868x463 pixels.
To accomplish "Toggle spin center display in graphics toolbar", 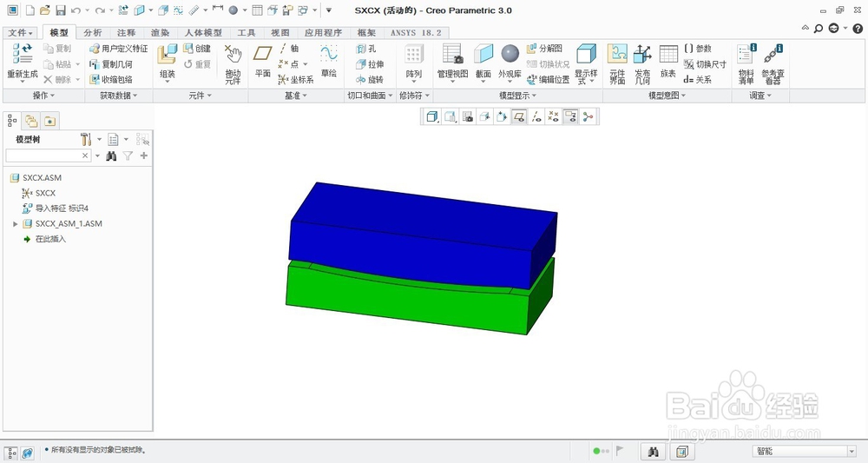I will [x=588, y=116].
